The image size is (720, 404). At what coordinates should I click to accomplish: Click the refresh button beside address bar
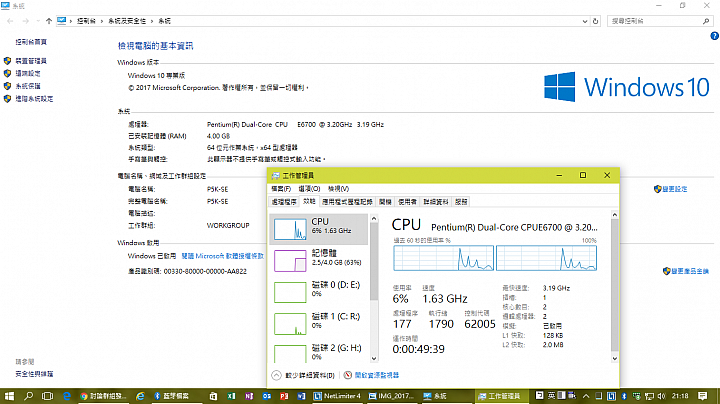[x=596, y=21]
